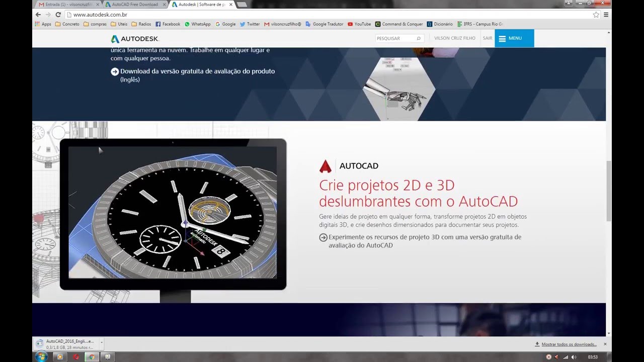Close the AutoCAD Free Download tab
Image resolution: width=644 pixels, height=362 pixels.
point(164,5)
